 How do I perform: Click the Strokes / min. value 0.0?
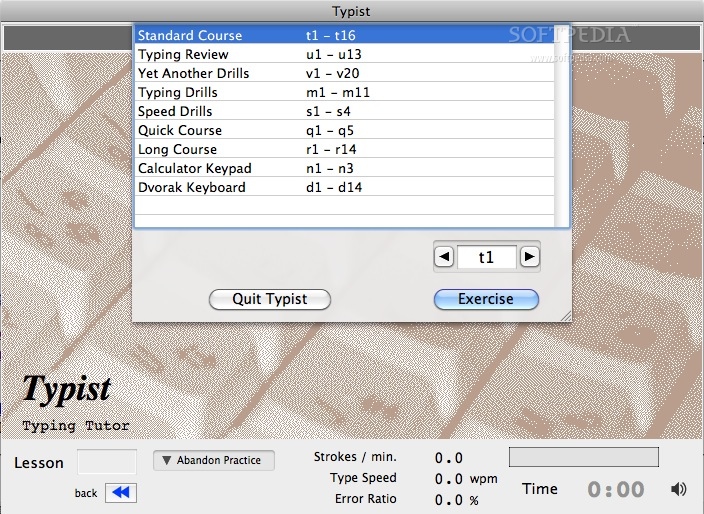coord(449,457)
